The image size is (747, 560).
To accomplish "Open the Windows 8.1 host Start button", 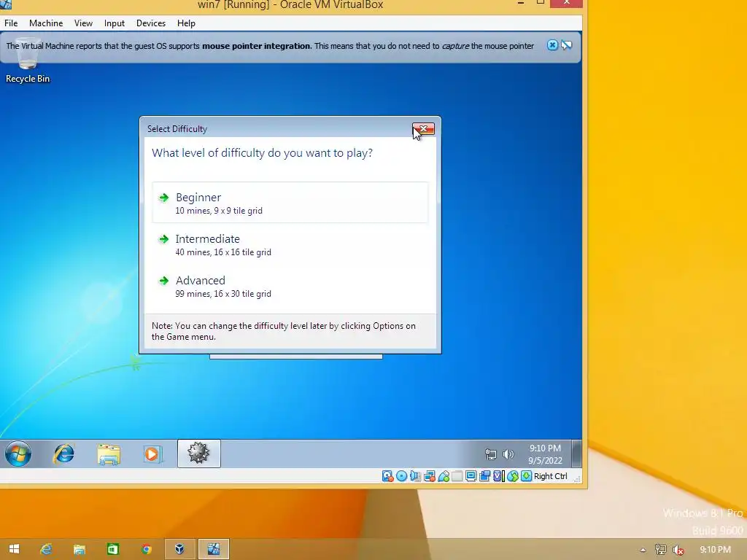I will [14, 549].
